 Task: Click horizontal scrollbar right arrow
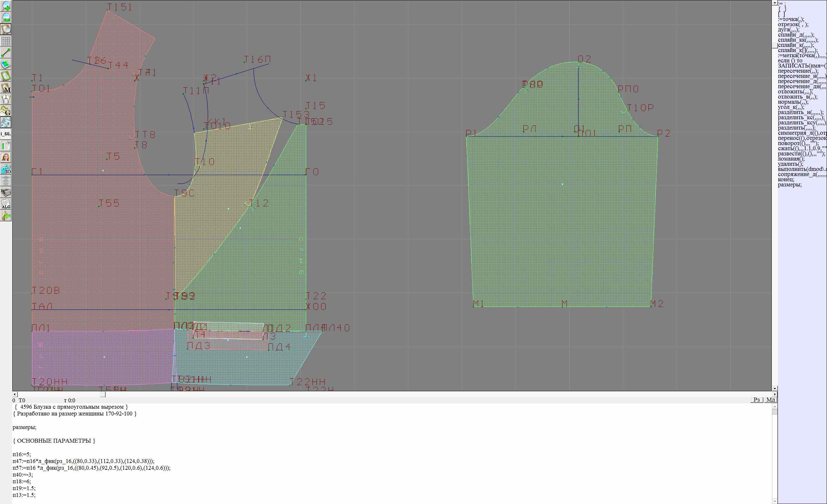775,394
